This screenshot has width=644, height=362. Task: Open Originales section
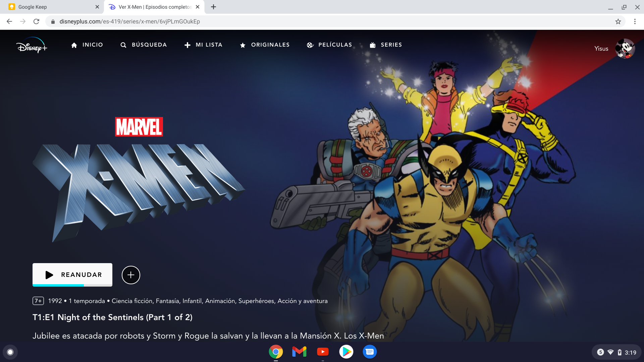(x=265, y=45)
